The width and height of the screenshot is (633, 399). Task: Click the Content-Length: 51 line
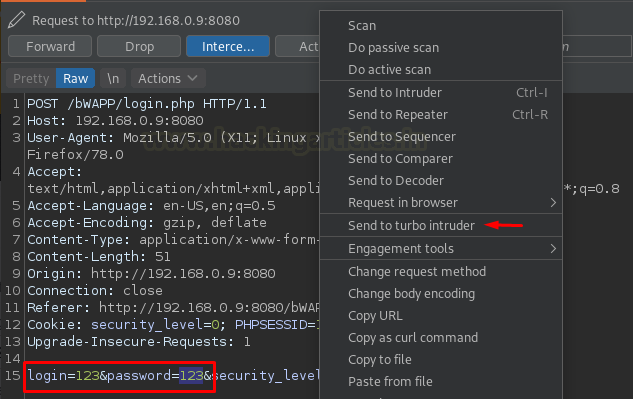[x=99, y=256]
